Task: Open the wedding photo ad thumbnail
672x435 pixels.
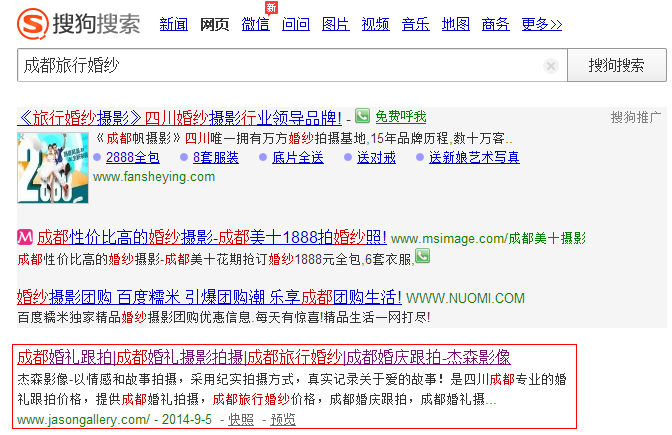Action: (x=52, y=166)
